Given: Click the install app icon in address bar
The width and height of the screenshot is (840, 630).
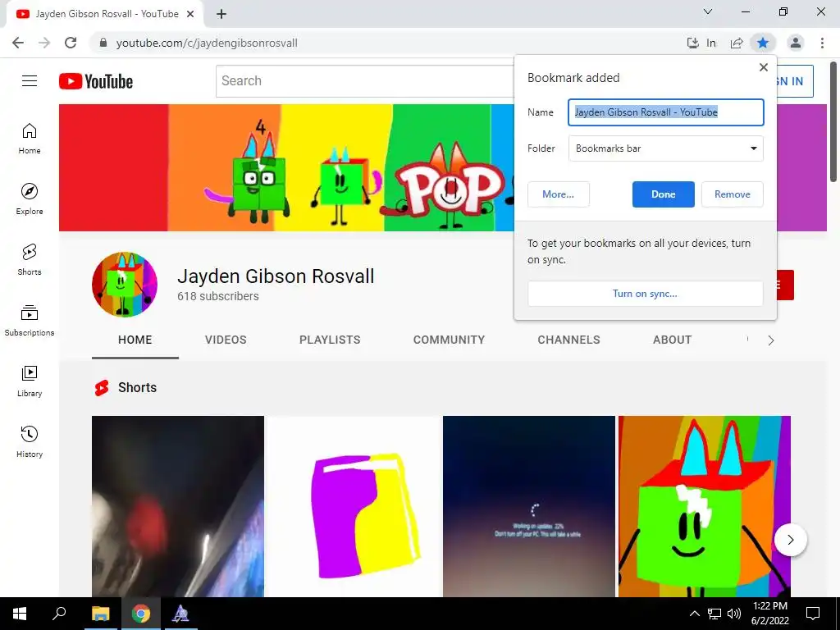Looking at the screenshot, I should pos(692,43).
